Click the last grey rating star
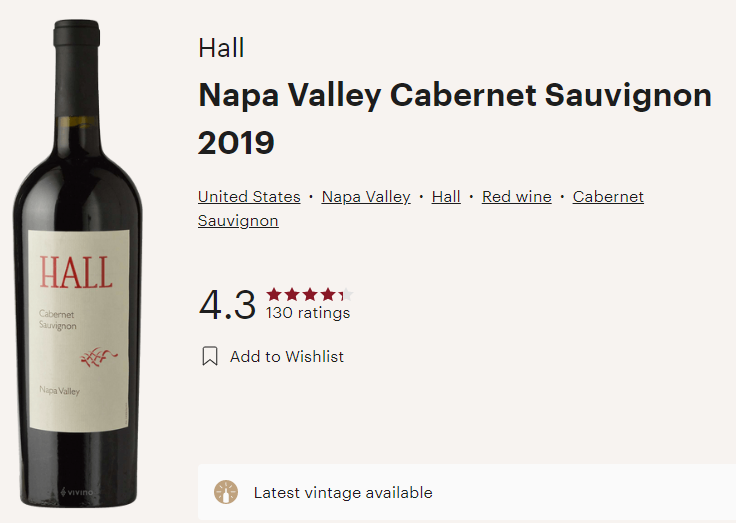The height and width of the screenshot is (523, 736). pos(346,295)
